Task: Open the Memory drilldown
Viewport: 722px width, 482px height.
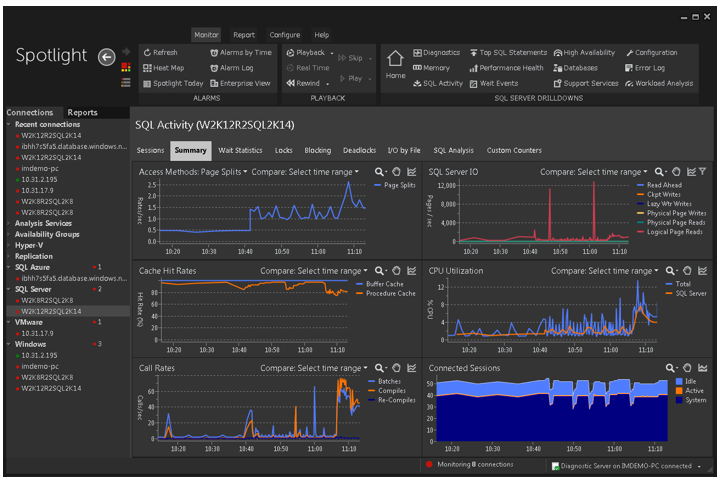Action: [431, 68]
